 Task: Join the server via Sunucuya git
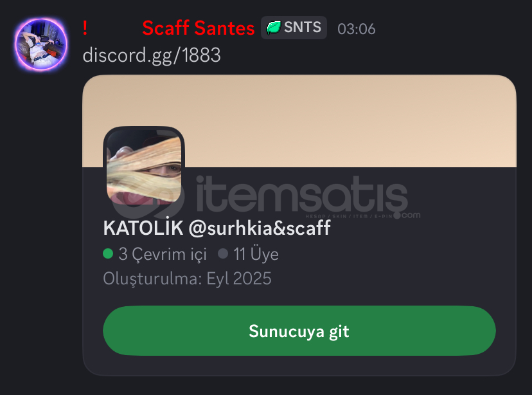pyautogui.click(x=299, y=331)
